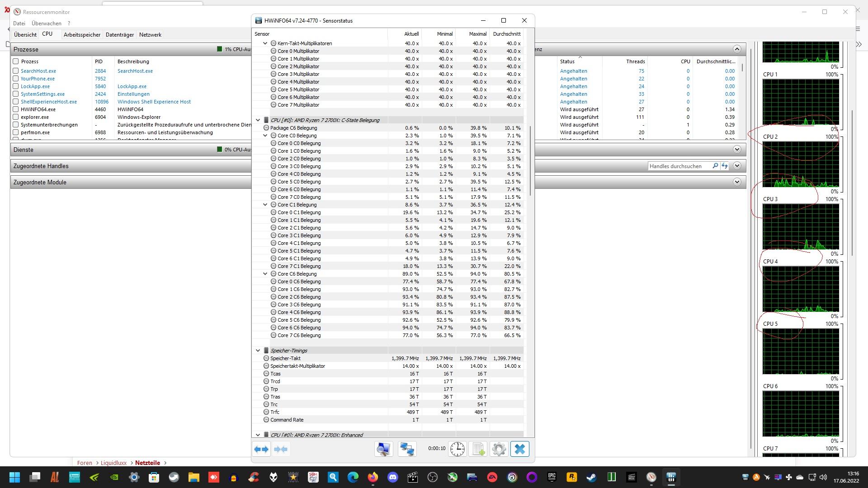Click the expand window arrows button in HWiNFO
The height and width of the screenshot is (488, 868).
pos(261,449)
